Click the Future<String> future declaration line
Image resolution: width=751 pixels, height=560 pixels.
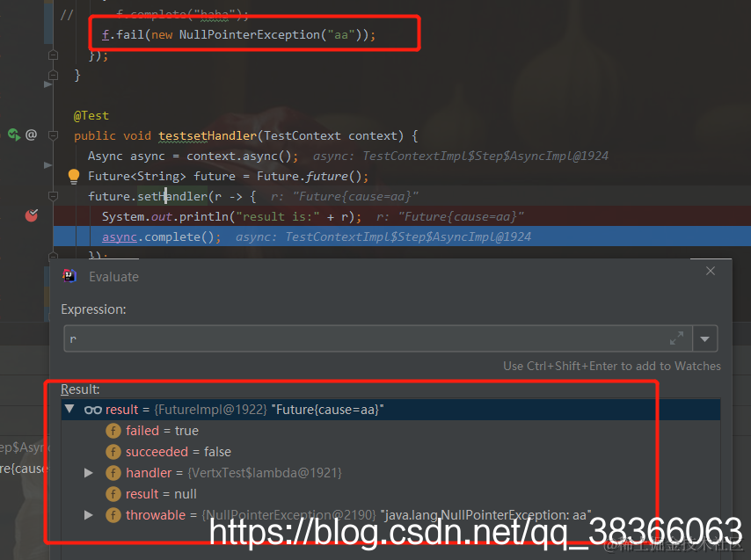point(229,177)
